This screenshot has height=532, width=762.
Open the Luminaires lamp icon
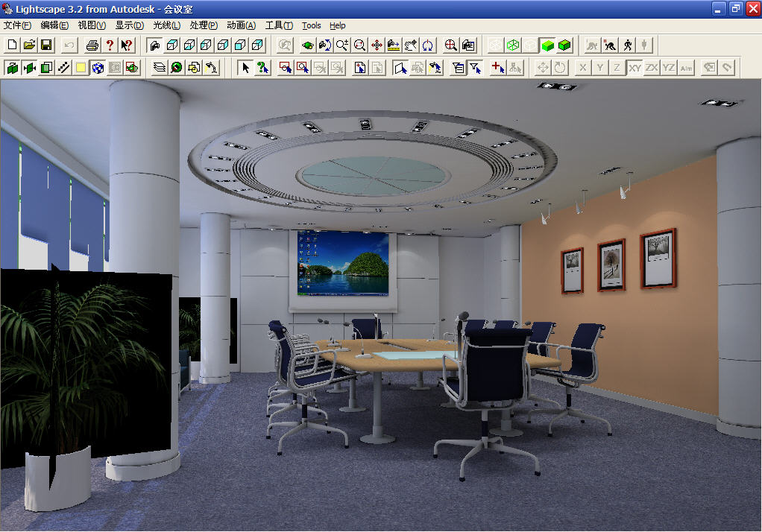click(212, 68)
